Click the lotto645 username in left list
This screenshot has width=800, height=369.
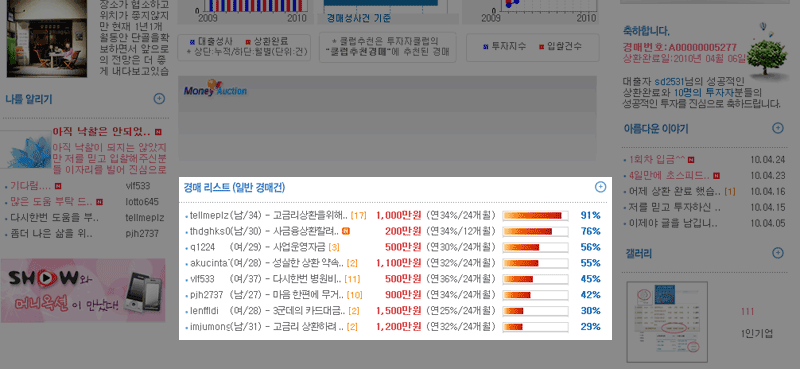(142, 202)
